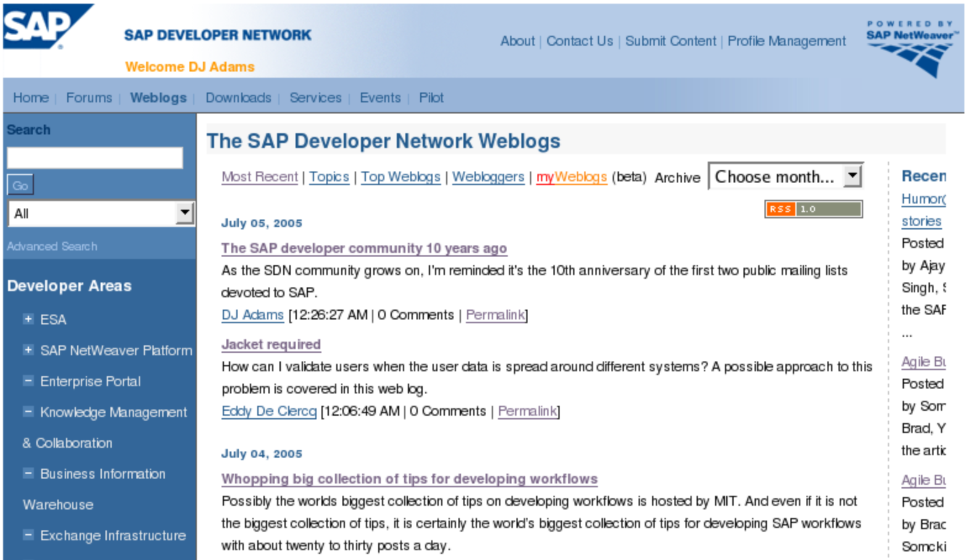Show Most Recent weblogs
This screenshot has width=965, height=560.
(x=260, y=177)
